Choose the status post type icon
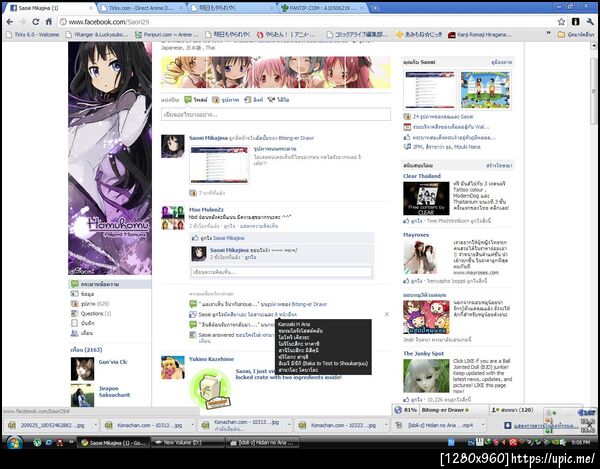 tap(188, 100)
